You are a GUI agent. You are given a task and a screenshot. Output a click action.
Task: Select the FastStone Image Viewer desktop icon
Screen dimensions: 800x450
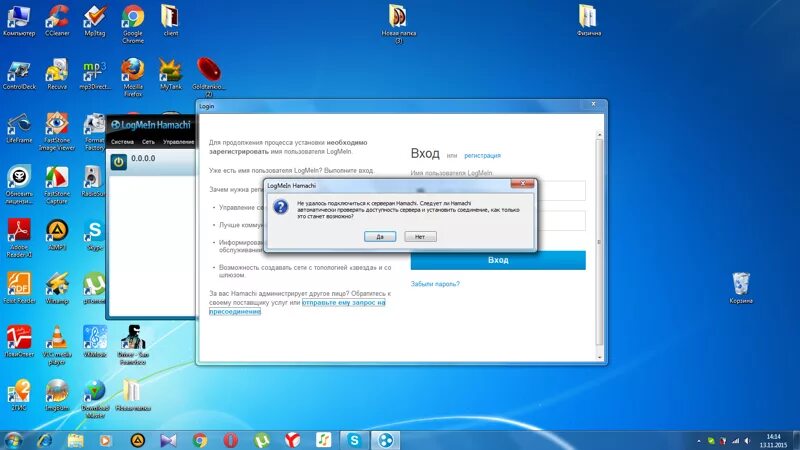[x=57, y=132]
